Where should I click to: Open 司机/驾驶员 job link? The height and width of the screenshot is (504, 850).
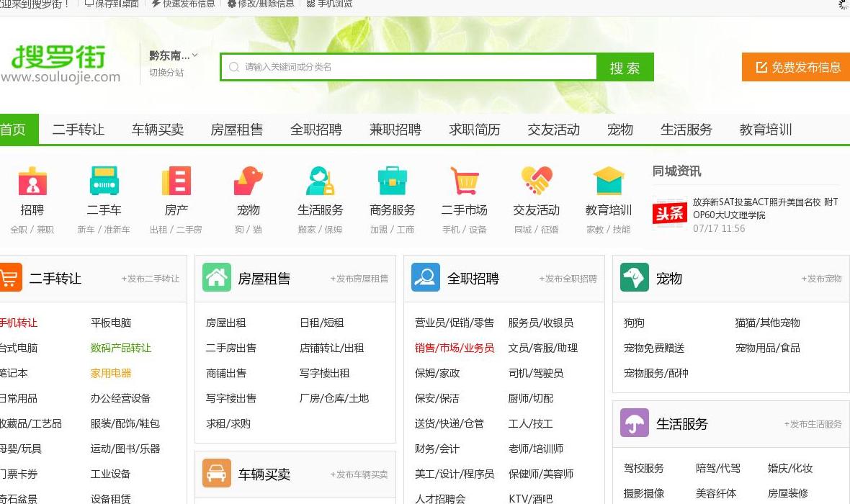536,373
